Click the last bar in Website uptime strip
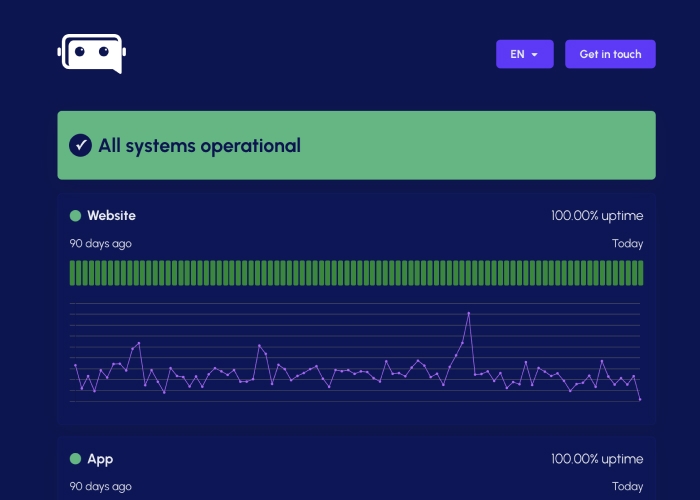The width and height of the screenshot is (700, 500). (641, 273)
